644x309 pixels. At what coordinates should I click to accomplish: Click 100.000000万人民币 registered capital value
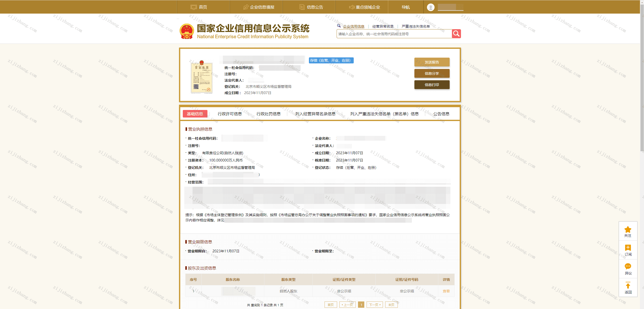[226, 160]
